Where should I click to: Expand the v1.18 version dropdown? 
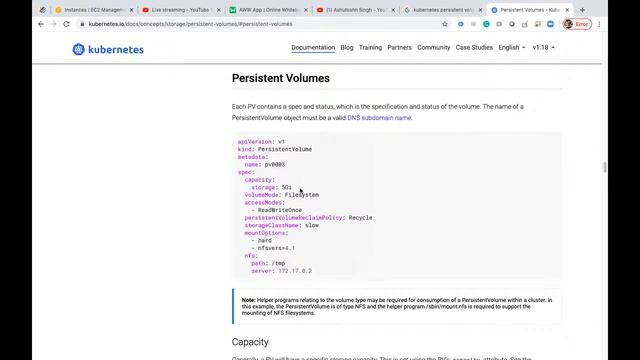[x=544, y=47]
